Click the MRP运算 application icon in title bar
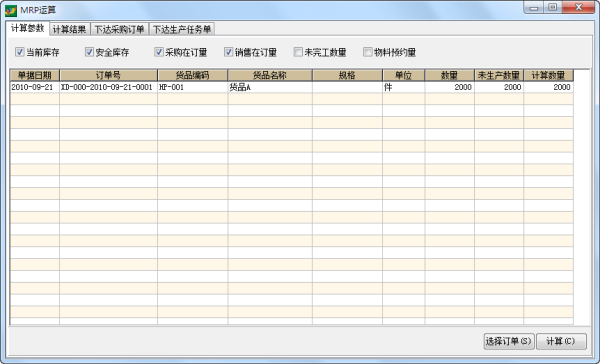The height and width of the screenshot is (364, 600). pos(11,10)
